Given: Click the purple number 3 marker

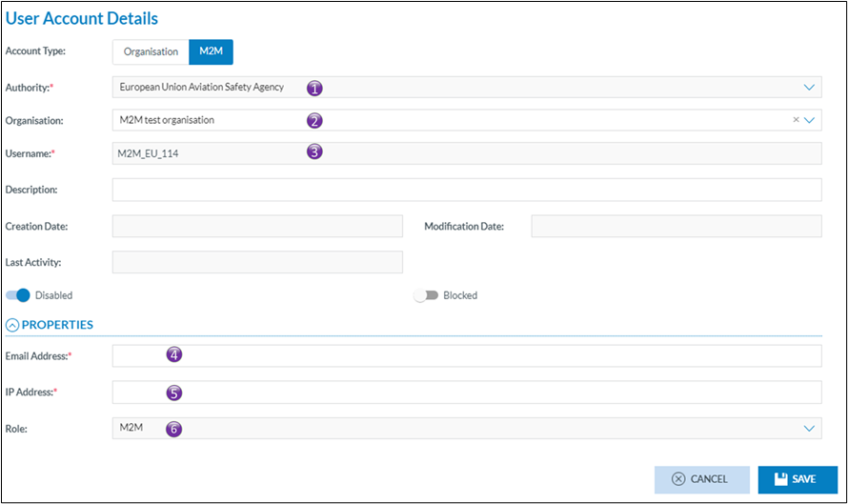Looking at the screenshot, I should (x=314, y=152).
